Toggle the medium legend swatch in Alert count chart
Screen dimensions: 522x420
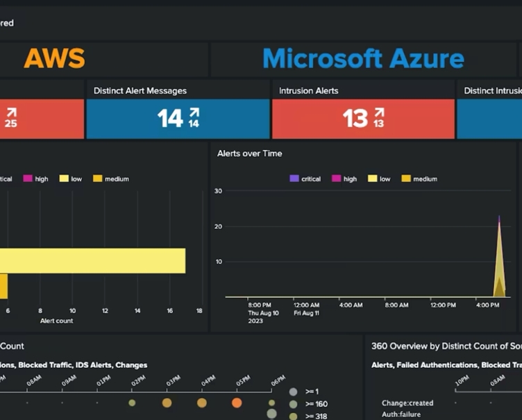(98, 178)
